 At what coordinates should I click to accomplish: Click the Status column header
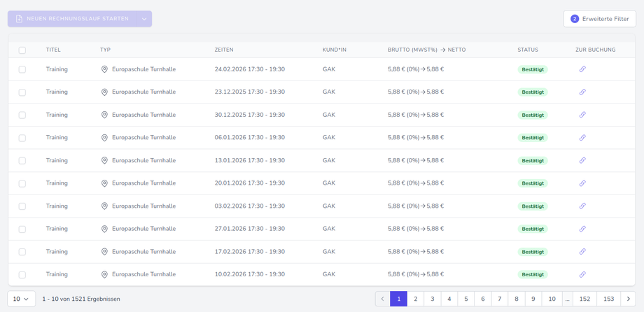[528, 50]
